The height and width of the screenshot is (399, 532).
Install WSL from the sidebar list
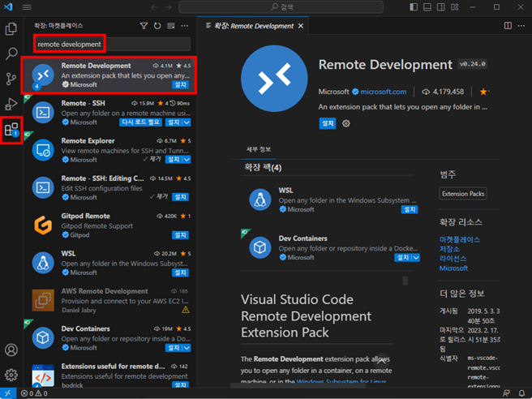[181, 272]
